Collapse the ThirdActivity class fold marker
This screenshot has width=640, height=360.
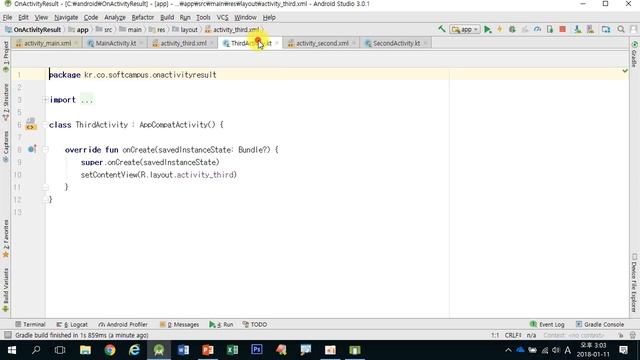pyautogui.click(x=45, y=124)
